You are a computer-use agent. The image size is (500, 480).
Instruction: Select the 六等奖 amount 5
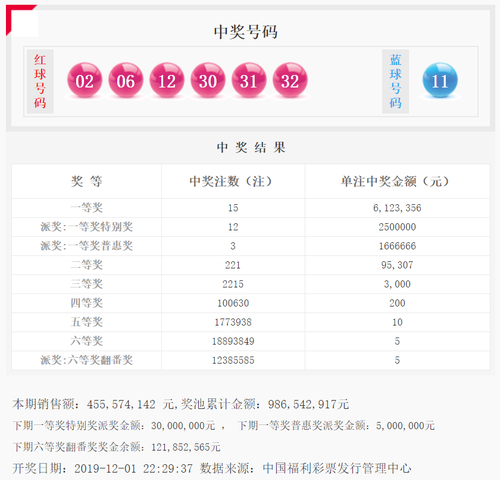[x=397, y=341]
